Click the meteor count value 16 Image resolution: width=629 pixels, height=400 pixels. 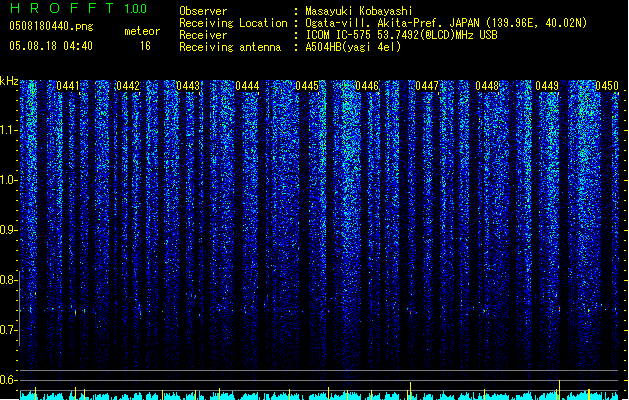[145, 46]
